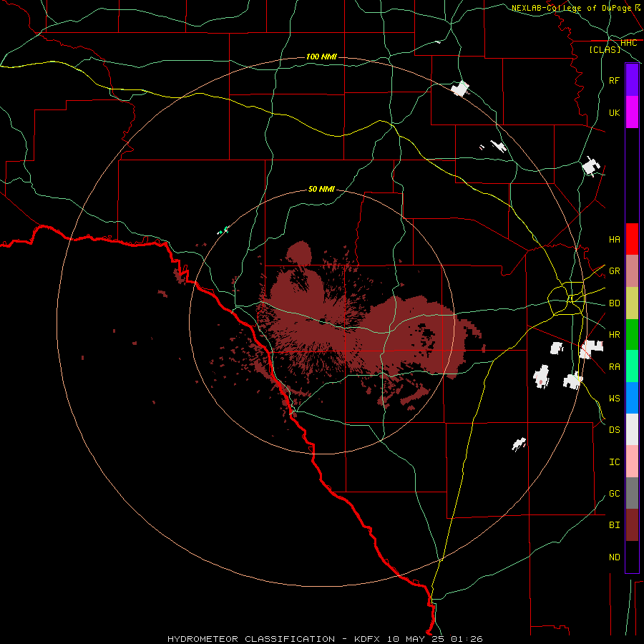Click the IC legend label
This screenshot has width=644, height=644.
[x=614, y=462]
